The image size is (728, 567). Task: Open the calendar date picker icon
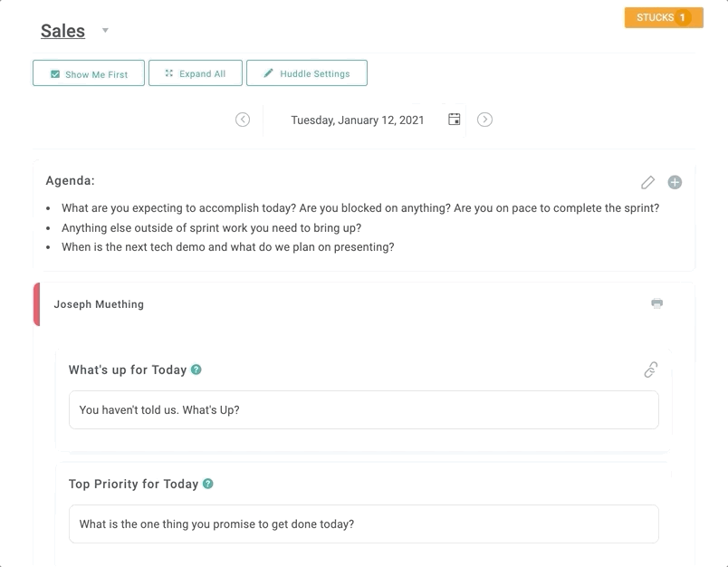[454, 120]
